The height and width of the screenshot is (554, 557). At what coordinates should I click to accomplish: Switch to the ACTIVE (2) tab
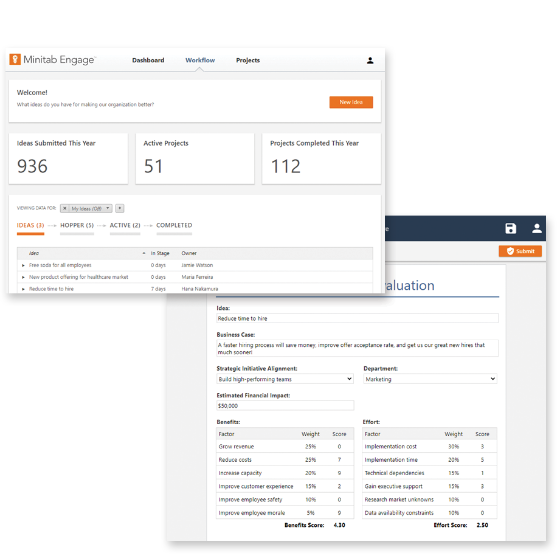click(x=125, y=226)
